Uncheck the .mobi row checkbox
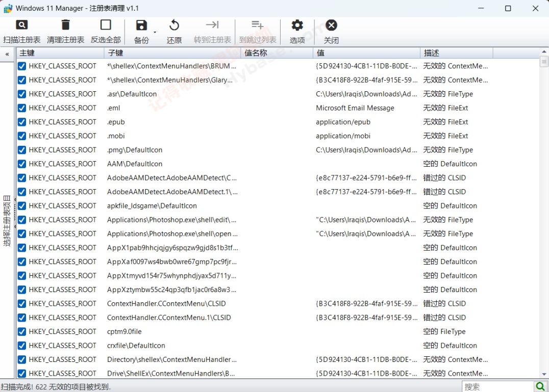Viewport: 549px width, 392px height. pos(22,136)
